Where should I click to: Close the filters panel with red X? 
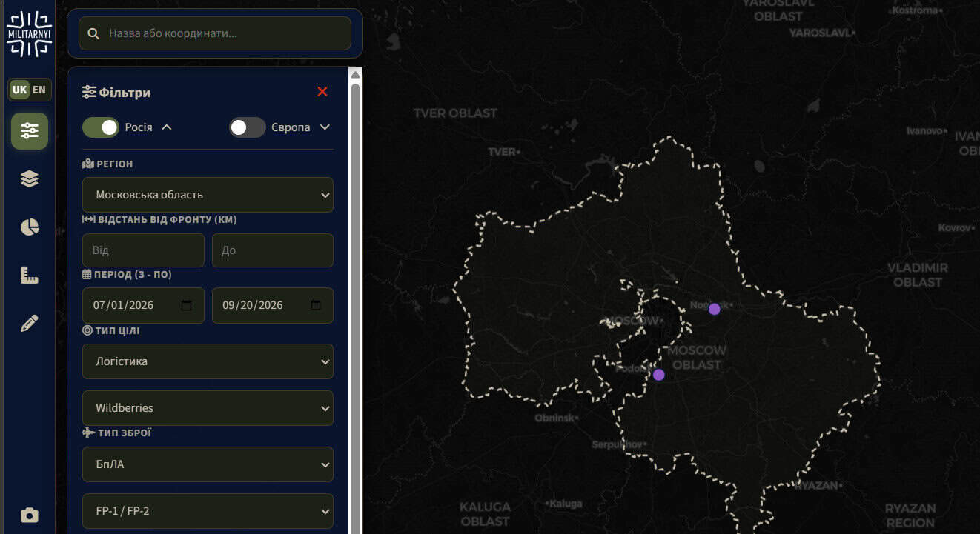[x=322, y=92]
